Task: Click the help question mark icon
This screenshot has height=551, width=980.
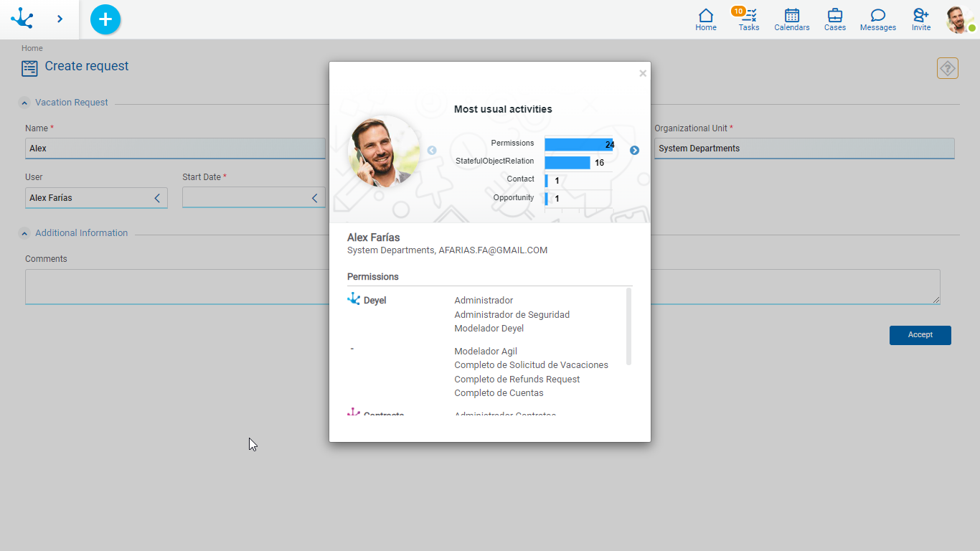Action: (x=947, y=68)
